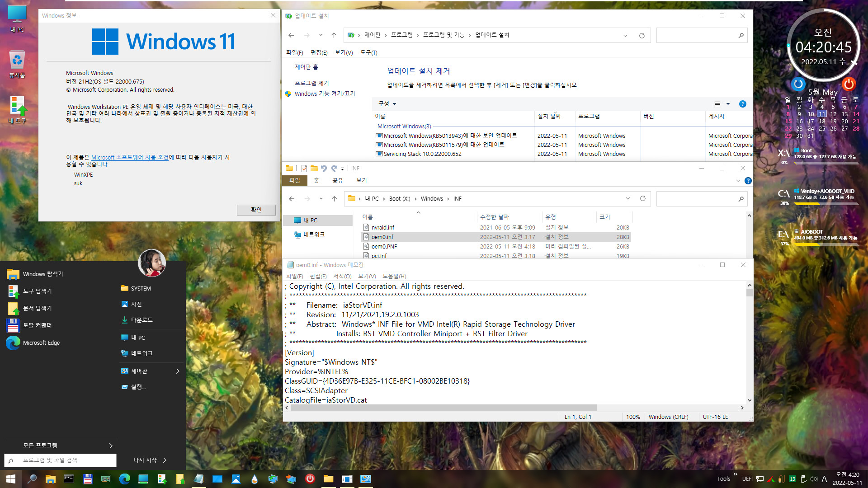Go back in 업데이트 설치 window

tap(291, 35)
